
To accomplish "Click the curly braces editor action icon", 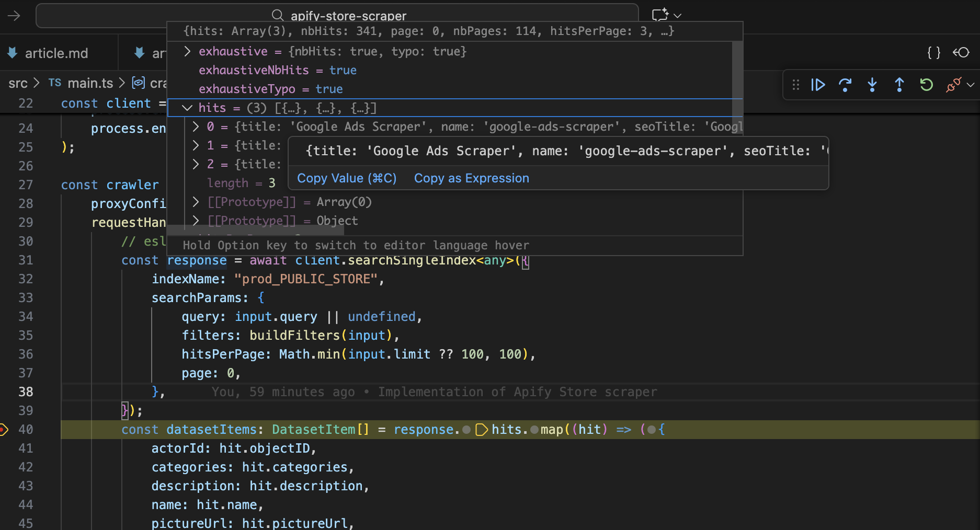I will [934, 53].
